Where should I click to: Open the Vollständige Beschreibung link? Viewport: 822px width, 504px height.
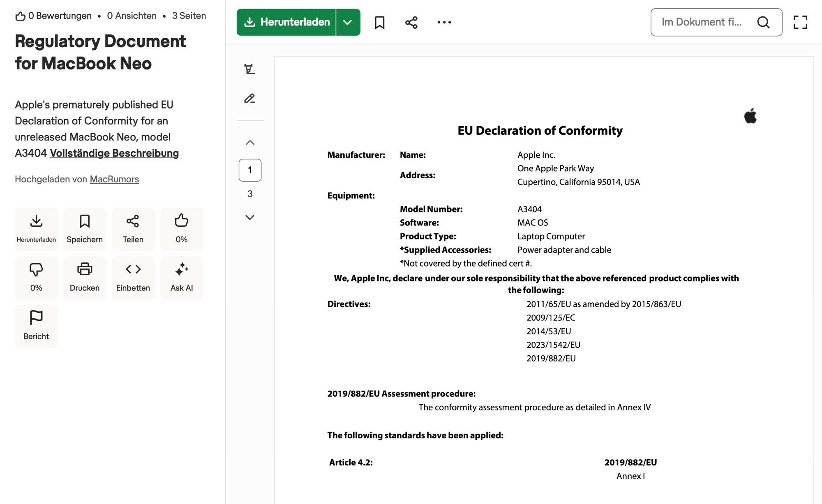(x=114, y=153)
